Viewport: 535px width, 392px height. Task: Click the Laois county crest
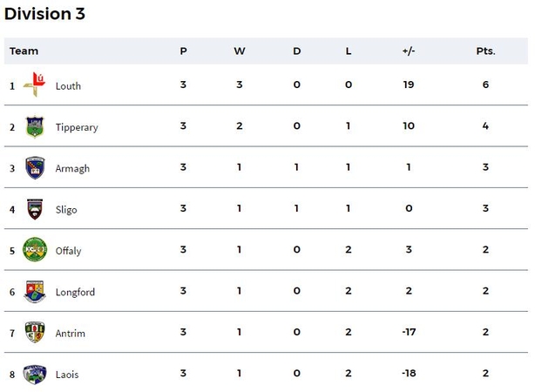[35, 374]
